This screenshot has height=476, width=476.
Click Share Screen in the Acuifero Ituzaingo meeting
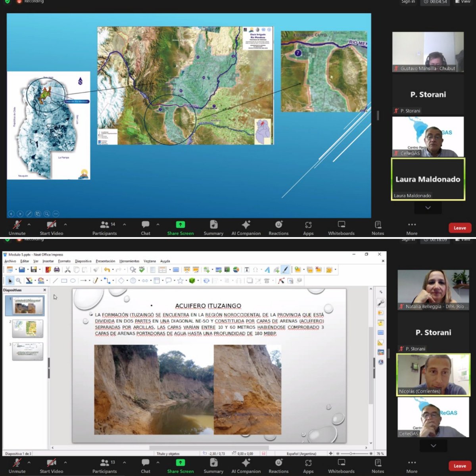pyautogui.click(x=180, y=466)
